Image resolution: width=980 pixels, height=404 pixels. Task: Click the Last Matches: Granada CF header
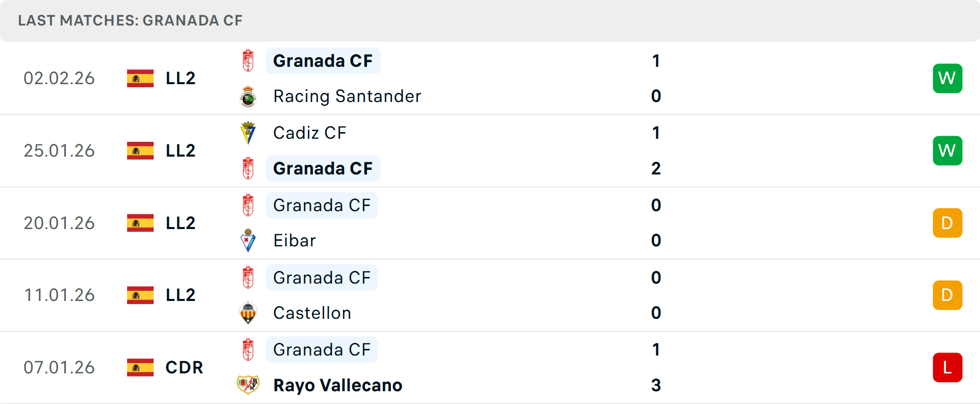[x=130, y=20]
